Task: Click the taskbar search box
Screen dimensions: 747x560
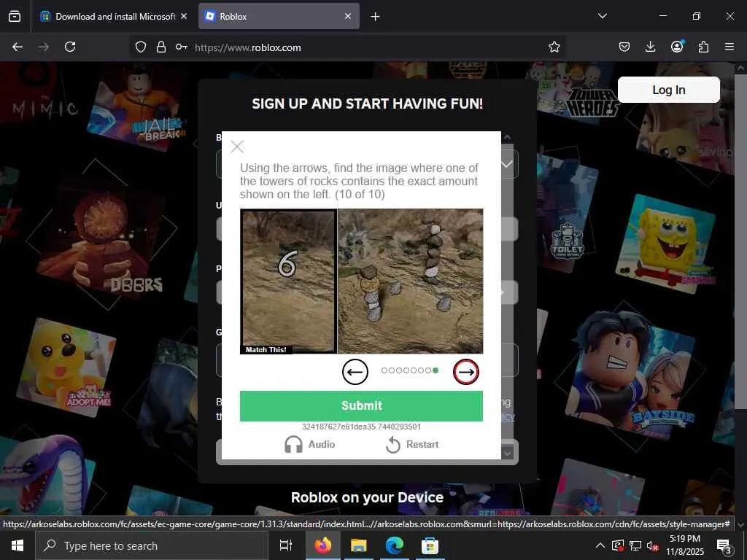Action: click(152, 545)
